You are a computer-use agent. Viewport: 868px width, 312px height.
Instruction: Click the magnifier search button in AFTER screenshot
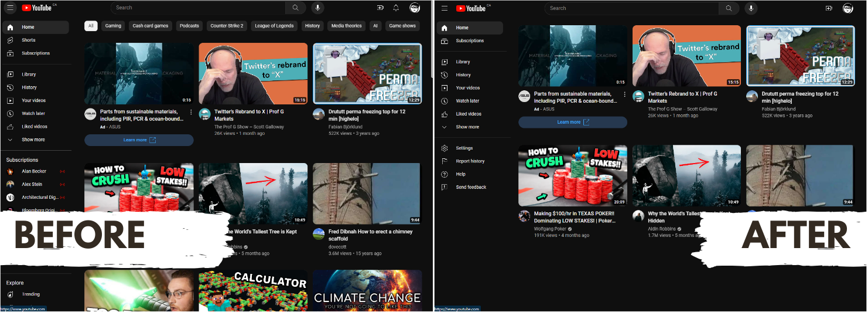(729, 8)
